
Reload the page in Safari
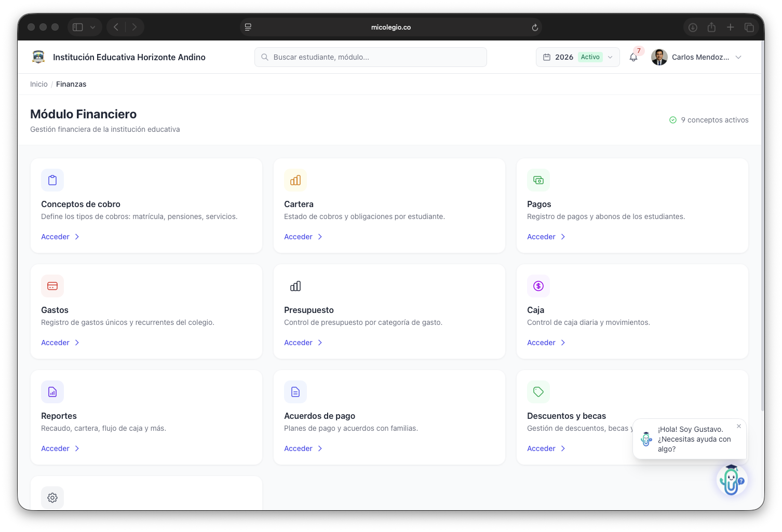[x=535, y=28]
